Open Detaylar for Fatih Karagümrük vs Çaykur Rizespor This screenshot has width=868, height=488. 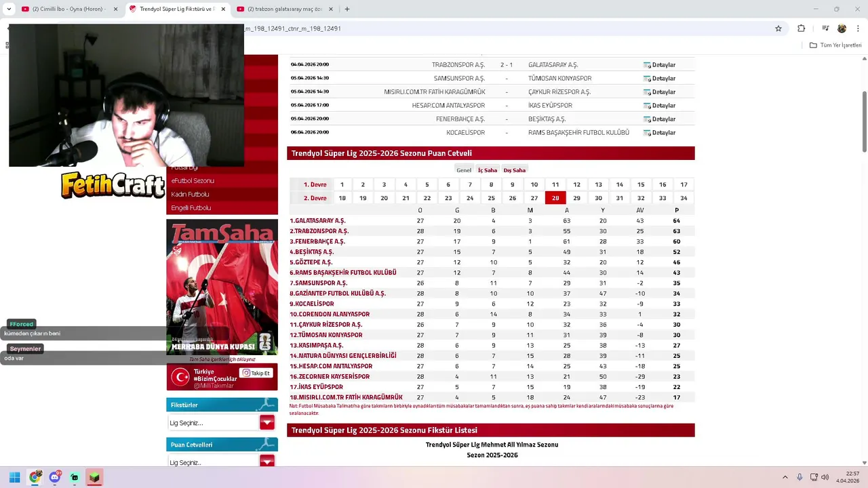click(660, 92)
